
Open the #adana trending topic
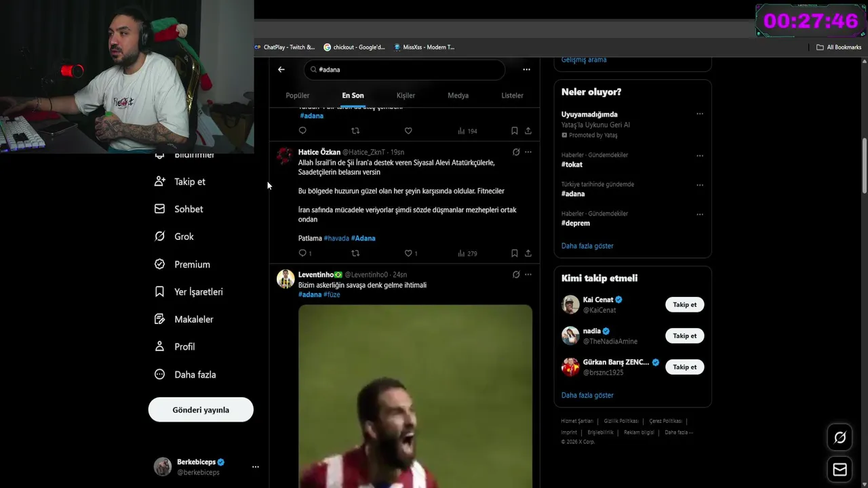coord(573,194)
